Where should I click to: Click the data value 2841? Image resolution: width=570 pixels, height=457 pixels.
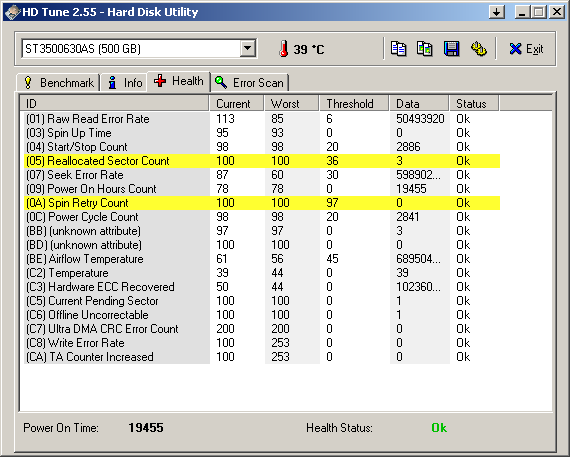click(408, 217)
